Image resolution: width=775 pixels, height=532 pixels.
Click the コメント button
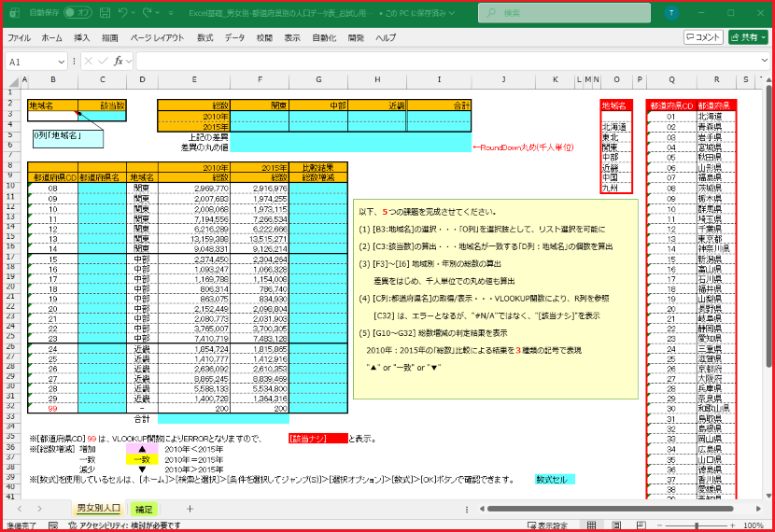coord(703,37)
